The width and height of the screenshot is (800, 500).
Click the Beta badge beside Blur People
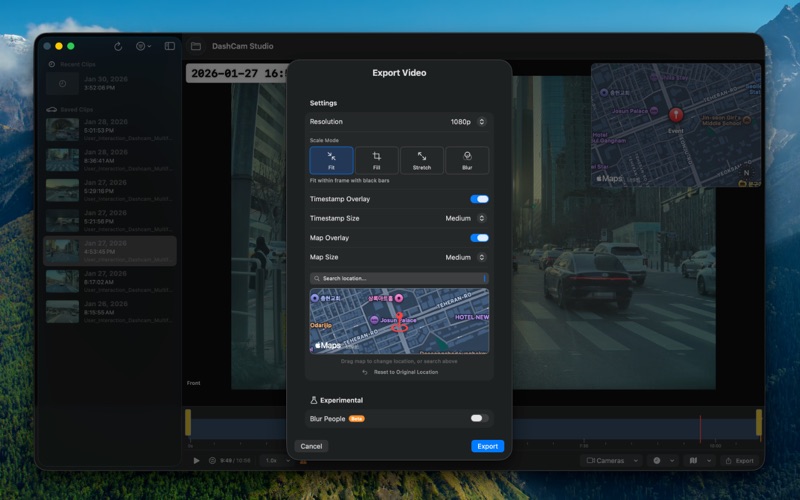tap(357, 419)
